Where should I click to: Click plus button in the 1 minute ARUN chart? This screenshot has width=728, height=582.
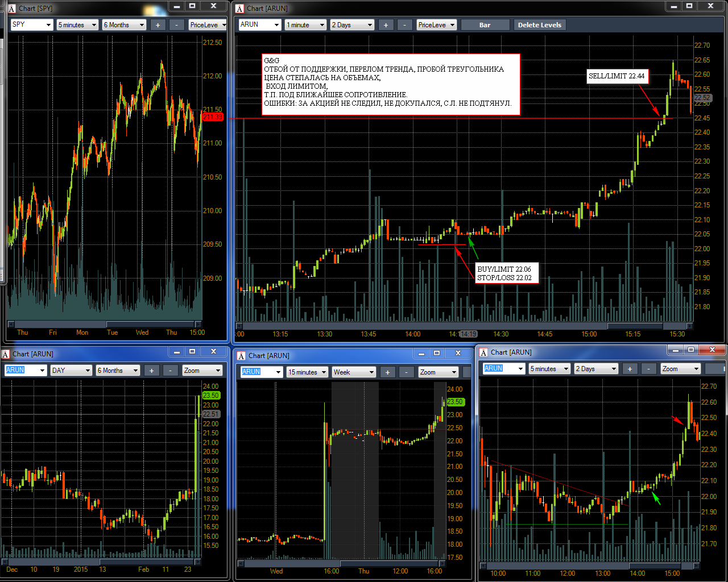click(x=386, y=24)
